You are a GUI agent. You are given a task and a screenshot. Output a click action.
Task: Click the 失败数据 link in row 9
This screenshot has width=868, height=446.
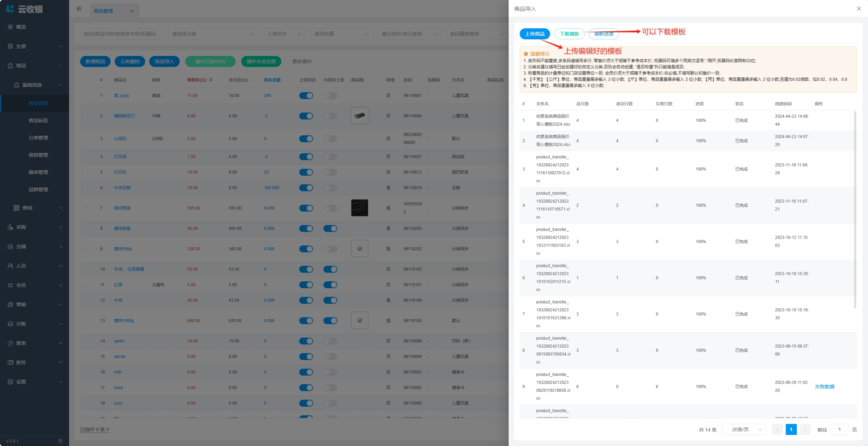click(x=824, y=387)
